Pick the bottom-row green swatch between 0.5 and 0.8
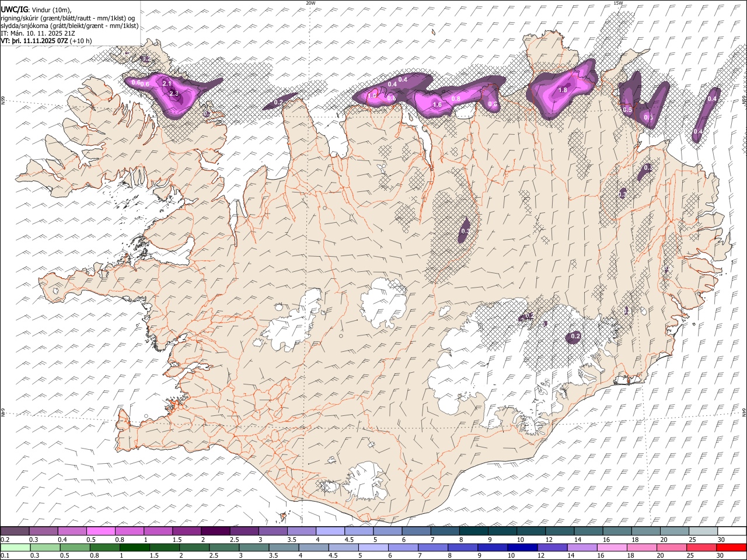This screenshot has width=747, height=560. pos(75,547)
